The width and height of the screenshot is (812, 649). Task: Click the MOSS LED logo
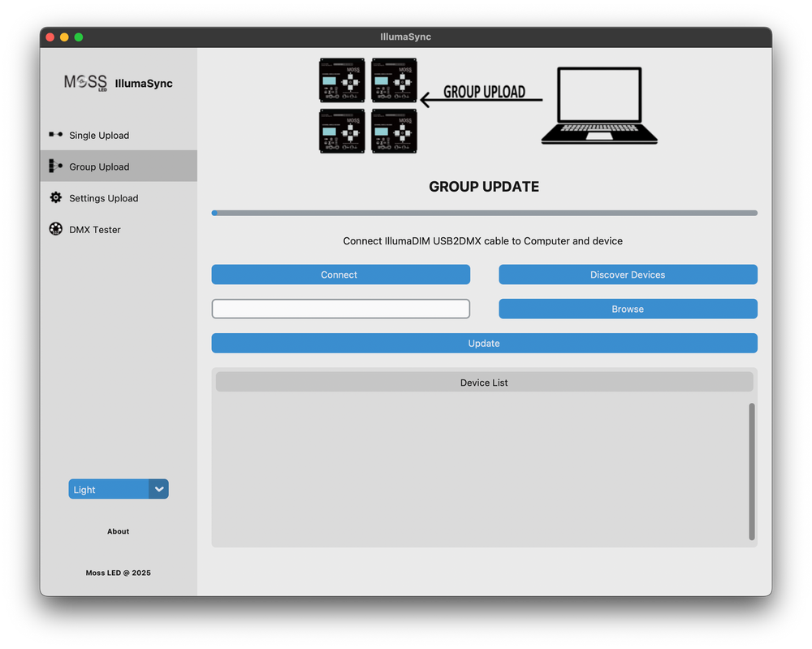coord(84,82)
